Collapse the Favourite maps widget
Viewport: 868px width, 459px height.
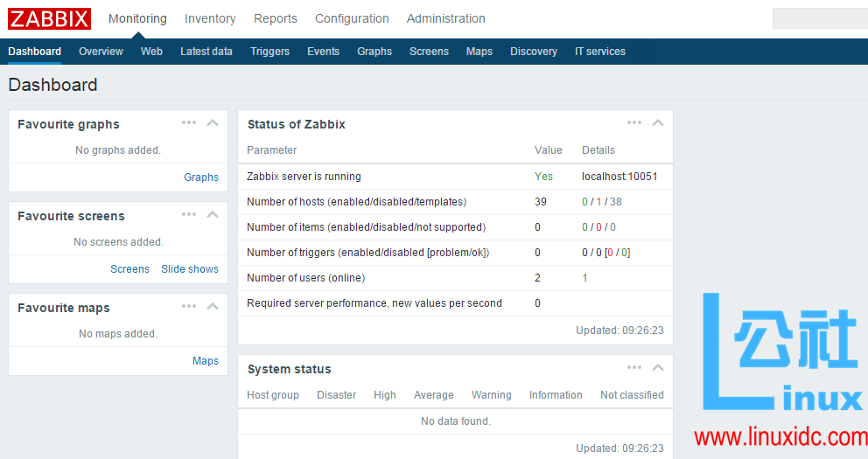click(213, 307)
